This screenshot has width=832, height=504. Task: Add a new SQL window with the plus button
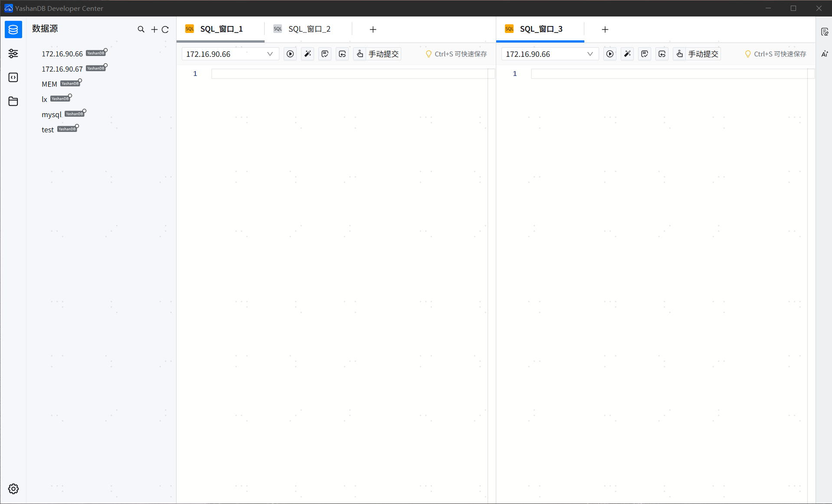pyautogui.click(x=372, y=29)
